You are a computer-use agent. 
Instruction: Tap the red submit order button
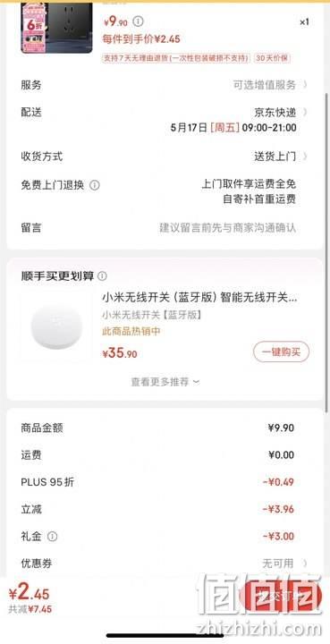[281, 596]
